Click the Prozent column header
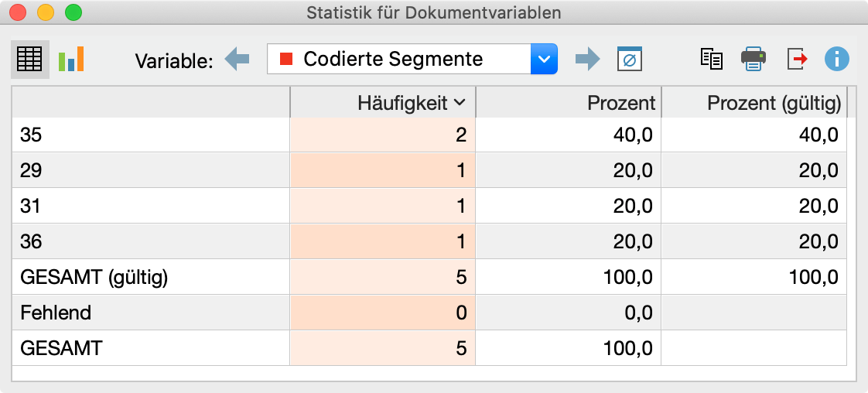 point(568,102)
